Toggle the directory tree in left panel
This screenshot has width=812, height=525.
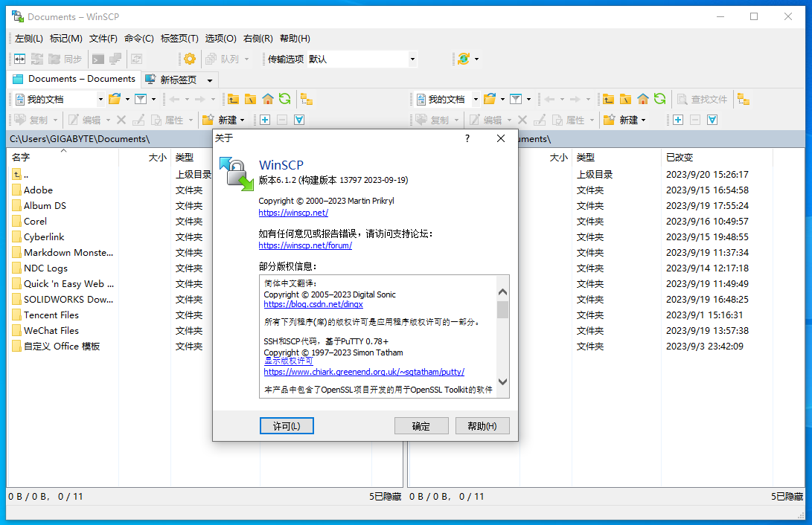pyautogui.click(x=306, y=99)
